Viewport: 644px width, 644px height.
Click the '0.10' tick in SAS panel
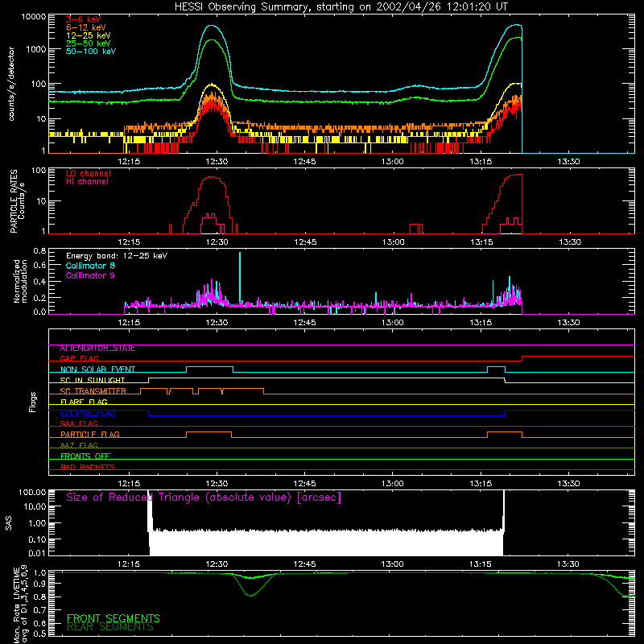[37, 539]
